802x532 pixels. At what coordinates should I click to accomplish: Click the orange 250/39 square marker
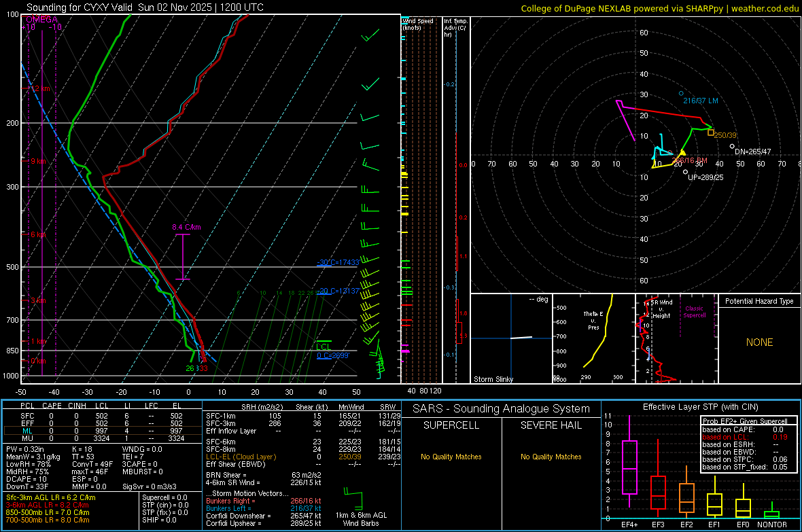(710, 132)
